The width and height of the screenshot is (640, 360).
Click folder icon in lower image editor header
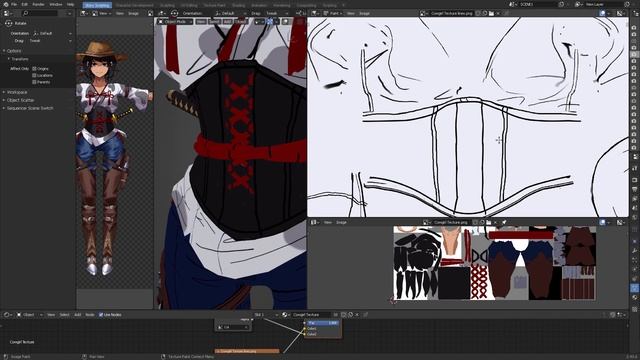[489, 222]
